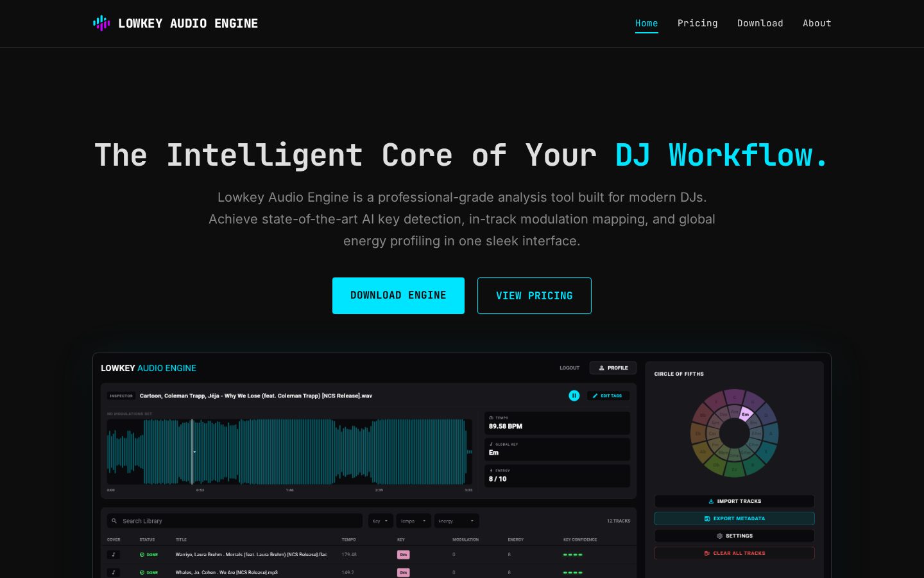Click the Status column header
The image size is (924, 578).
point(147,539)
